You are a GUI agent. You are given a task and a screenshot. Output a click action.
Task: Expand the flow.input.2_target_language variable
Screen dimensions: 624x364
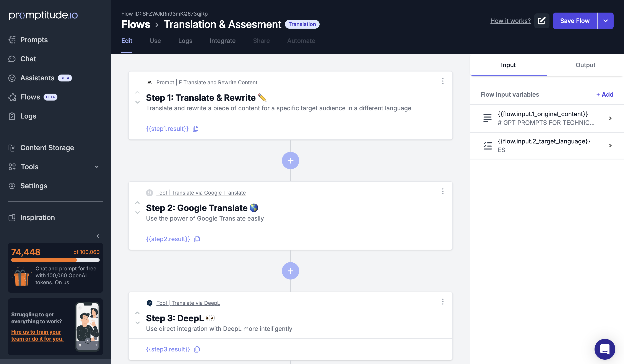[x=610, y=146]
